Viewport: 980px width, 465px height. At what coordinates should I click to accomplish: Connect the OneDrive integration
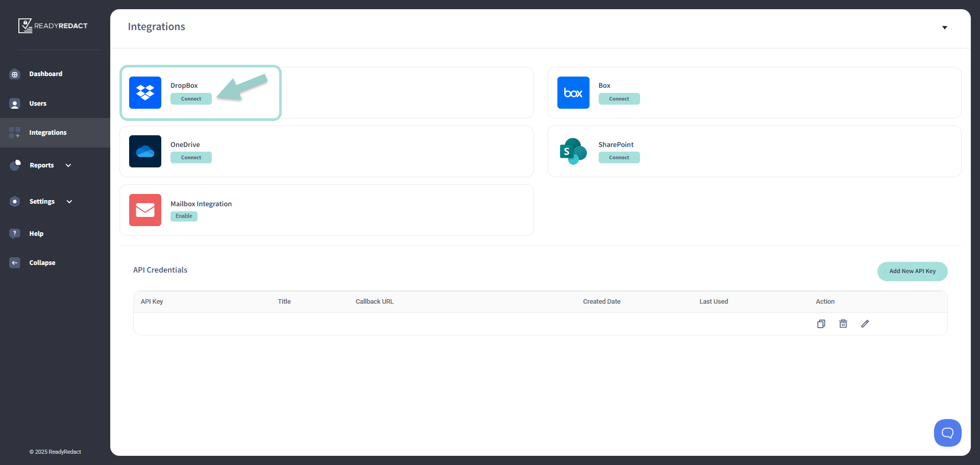click(191, 158)
